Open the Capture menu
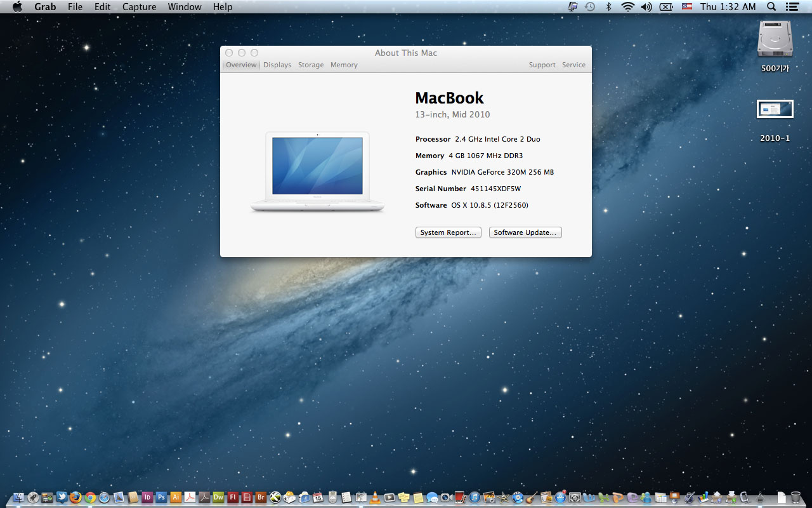Viewport: 812px width, 508px height. (139, 7)
